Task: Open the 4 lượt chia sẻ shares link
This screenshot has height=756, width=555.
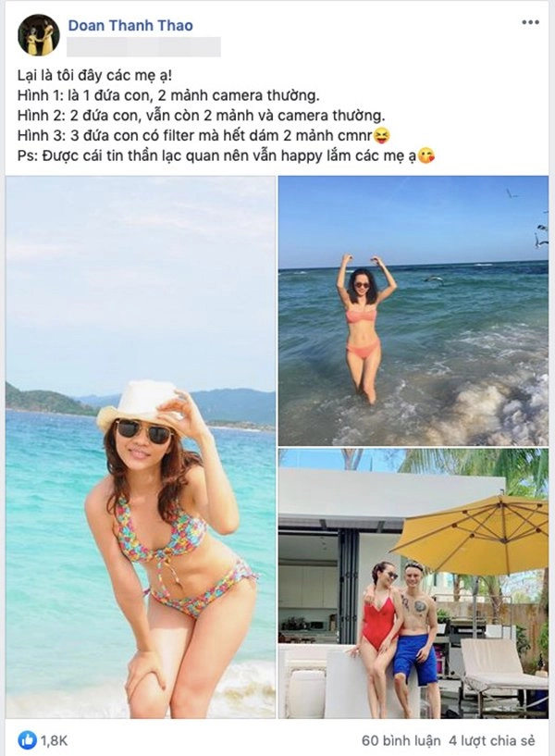Action: coord(492,740)
